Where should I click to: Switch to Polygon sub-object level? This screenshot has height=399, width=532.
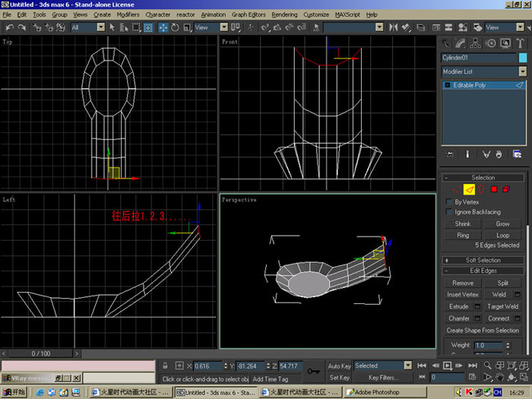coord(494,189)
